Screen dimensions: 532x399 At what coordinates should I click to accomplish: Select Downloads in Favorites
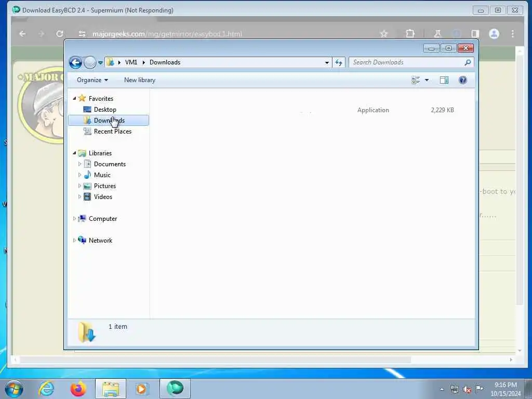109,121
